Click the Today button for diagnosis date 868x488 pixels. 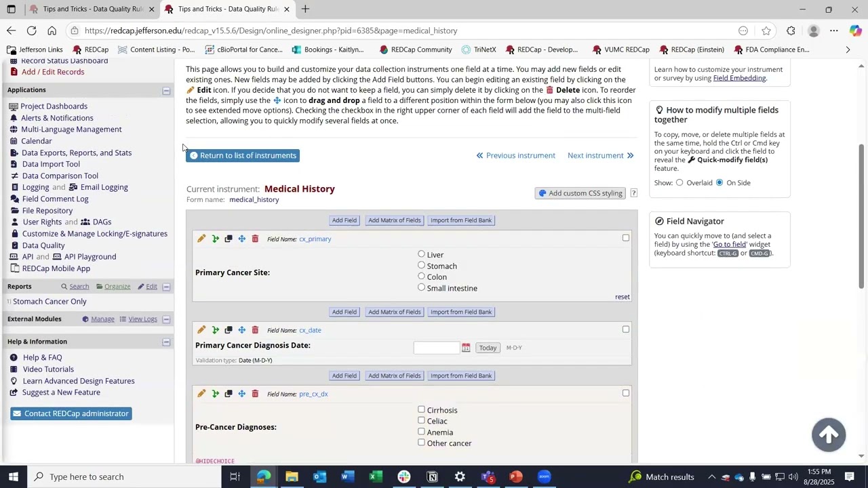point(488,348)
